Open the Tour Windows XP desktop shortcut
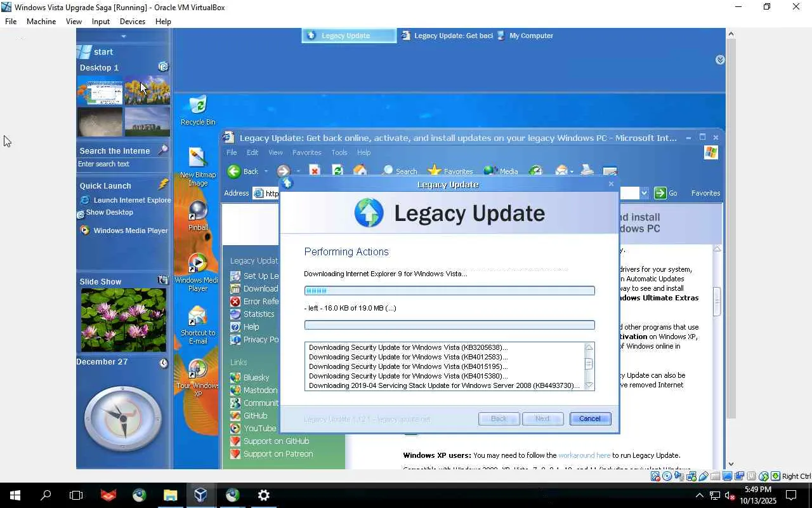This screenshot has height=508, width=812. (197, 377)
